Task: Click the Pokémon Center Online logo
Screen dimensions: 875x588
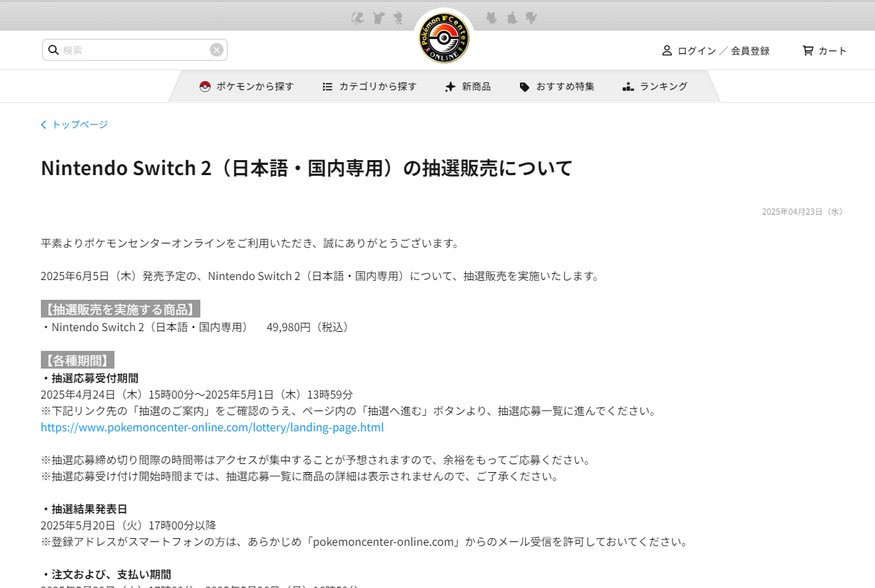Action: coord(444,38)
